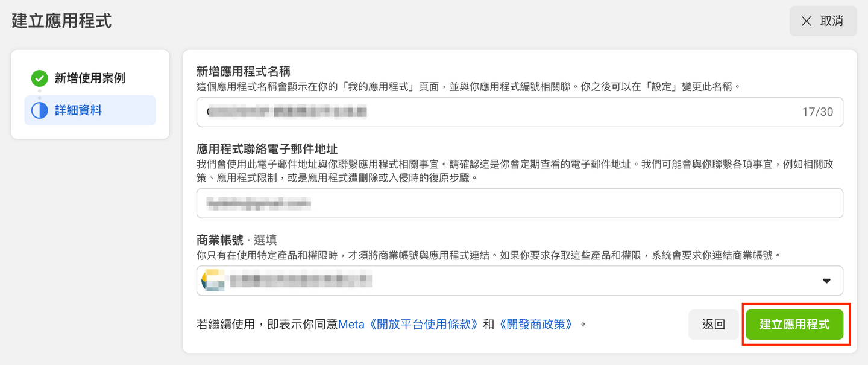Screen dimensions: 868x365
Task: Click the 17/30 character counter
Action: point(817,112)
